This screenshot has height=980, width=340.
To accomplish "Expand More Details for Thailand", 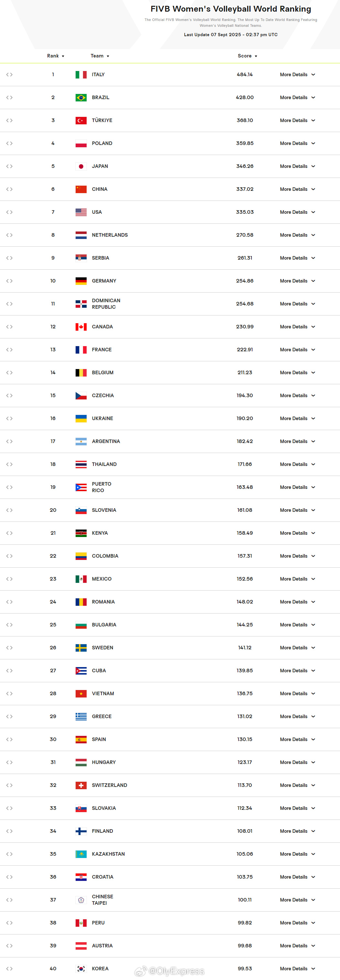I will [297, 464].
